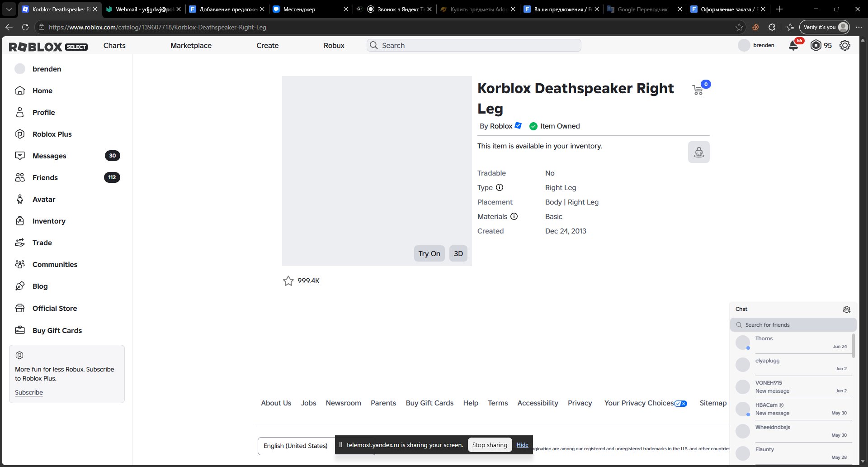Click the item preview thumbnail
Viewport: 868px width, 467px height.
point(377,171)
